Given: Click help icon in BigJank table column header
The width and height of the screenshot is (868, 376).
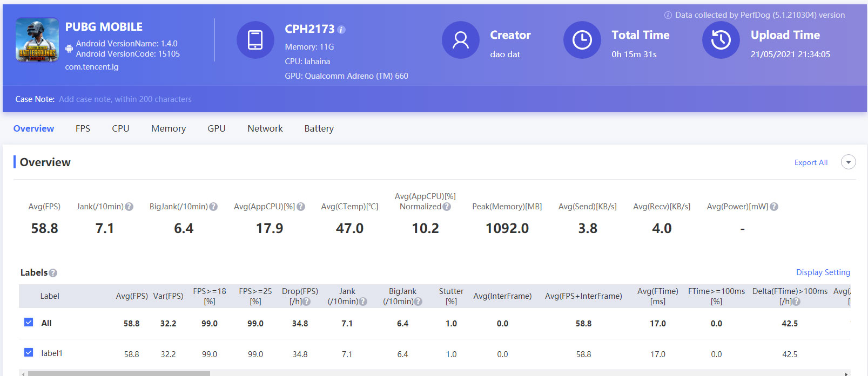Looking at the screenshot, I should tap(418, 302).
